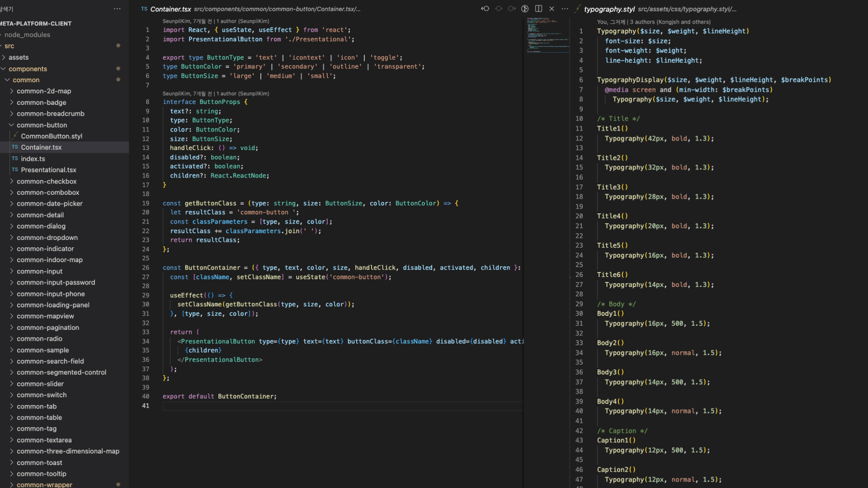Click breadcrumb path src/components/common/common-button/Container.tsx
This screenshot has height=488, width=868.
(x=277, y=9)
